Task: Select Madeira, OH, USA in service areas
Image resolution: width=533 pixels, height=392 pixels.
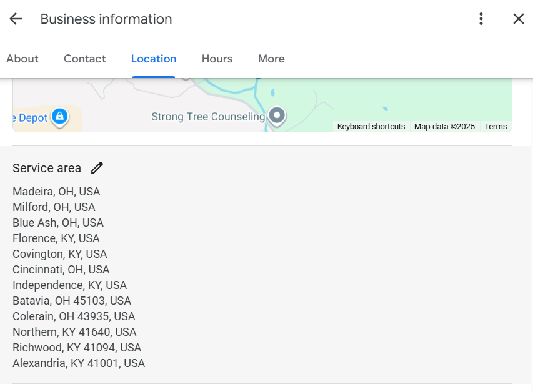Action: (x=56, y=191)
